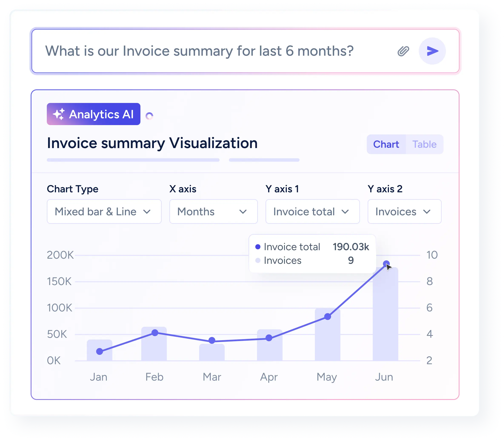Click the Jan data point on line
The width and height of the screenshot is (504, 441).
point(99,351)
